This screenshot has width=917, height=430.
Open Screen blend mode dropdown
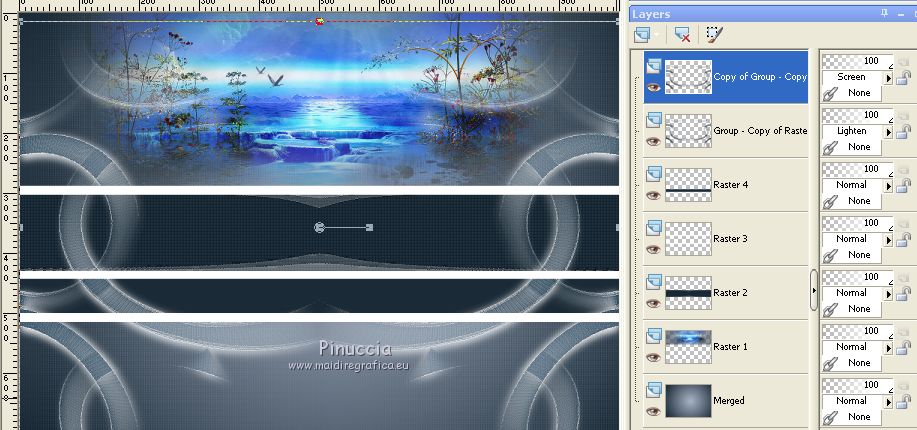(x=888, y=78)
